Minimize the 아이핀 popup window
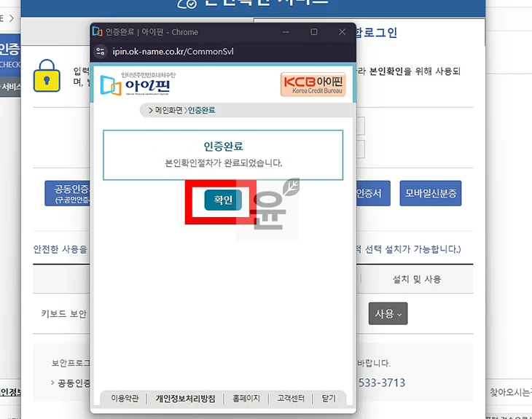Image resolution: width=532 pixels, height=419 pixels. tap(286, 32)
